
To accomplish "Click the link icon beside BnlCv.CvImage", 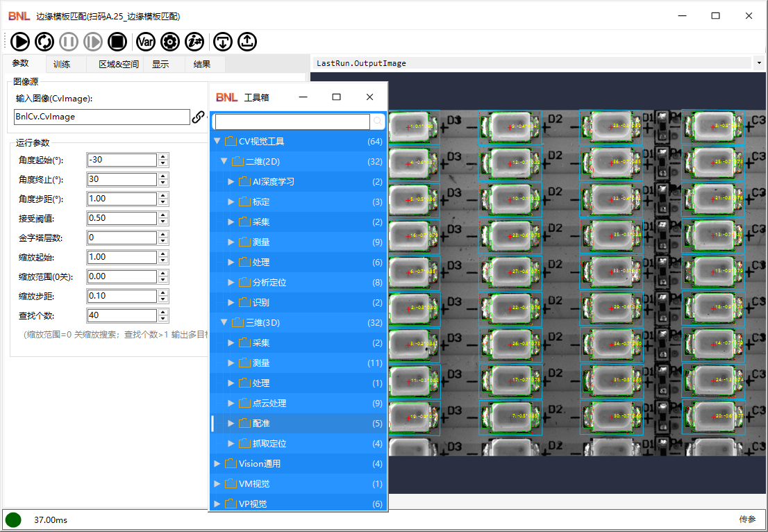I will (x=198, y=117).
